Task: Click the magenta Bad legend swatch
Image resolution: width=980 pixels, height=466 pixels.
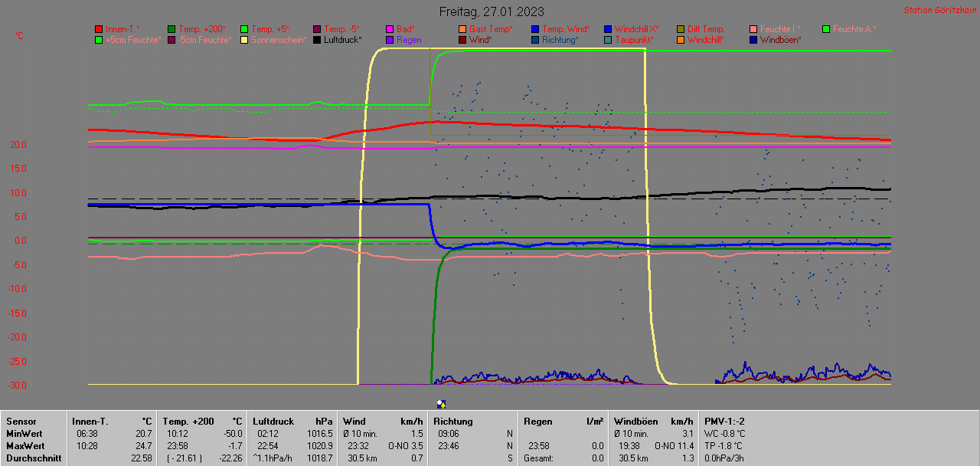Action: (x=390, y=29)
